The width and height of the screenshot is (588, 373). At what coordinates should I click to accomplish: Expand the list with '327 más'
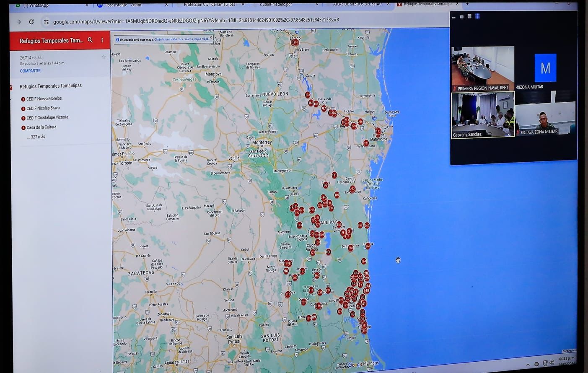(x=38, y=137)
